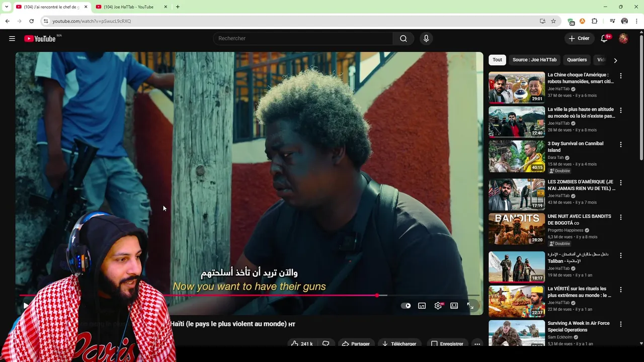View site information icon in address bar
This screenshot has width=644, height=362.
(46, 21)
